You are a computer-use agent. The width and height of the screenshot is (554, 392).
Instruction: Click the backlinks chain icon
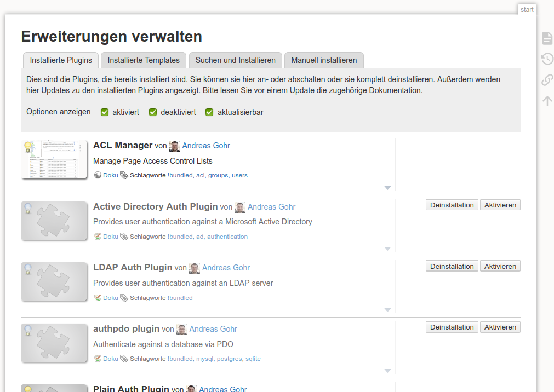tap(547, 80)
